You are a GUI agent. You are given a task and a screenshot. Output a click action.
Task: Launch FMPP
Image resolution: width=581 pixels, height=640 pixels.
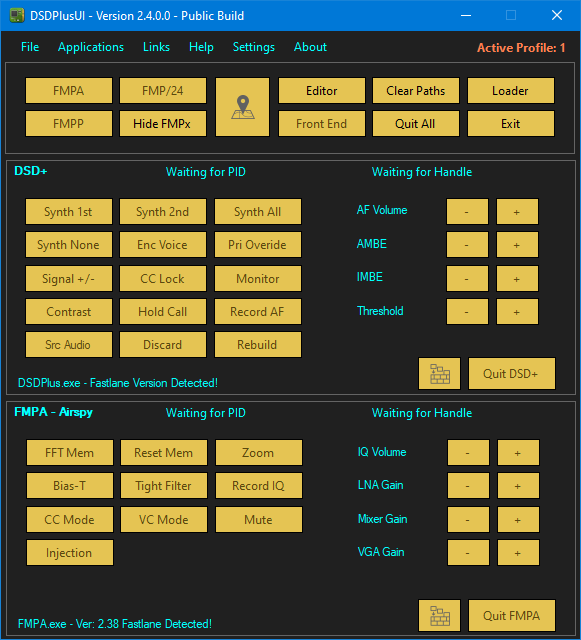(x=69, y=123)
